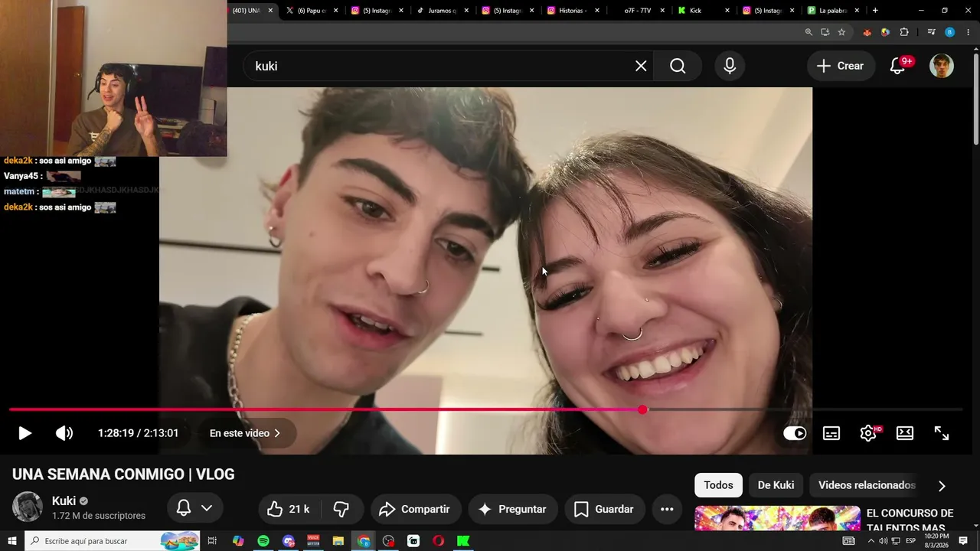Open the YouTube account avatar menu
The width and height of the screenshot is (980, 551).
942,66
